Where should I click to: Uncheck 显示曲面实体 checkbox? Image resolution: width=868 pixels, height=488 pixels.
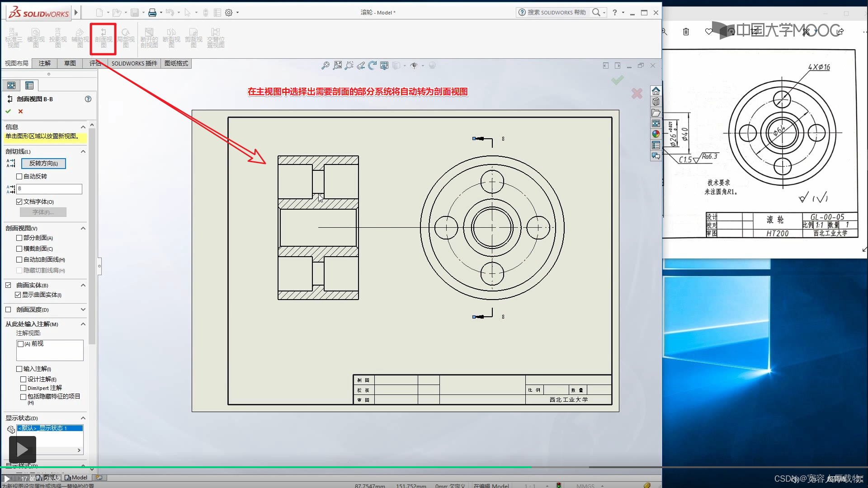tap(18, 295)
